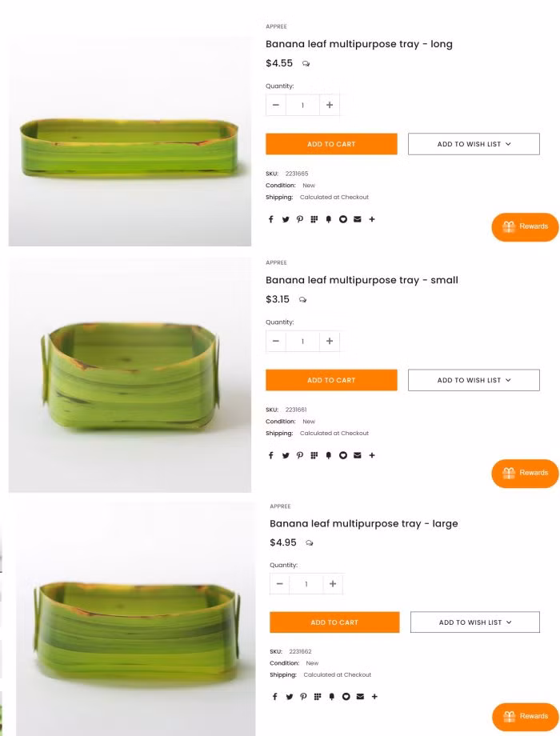Click plus share icon for large tray
This screenshot has height=736, width=560.
(374, 696)
